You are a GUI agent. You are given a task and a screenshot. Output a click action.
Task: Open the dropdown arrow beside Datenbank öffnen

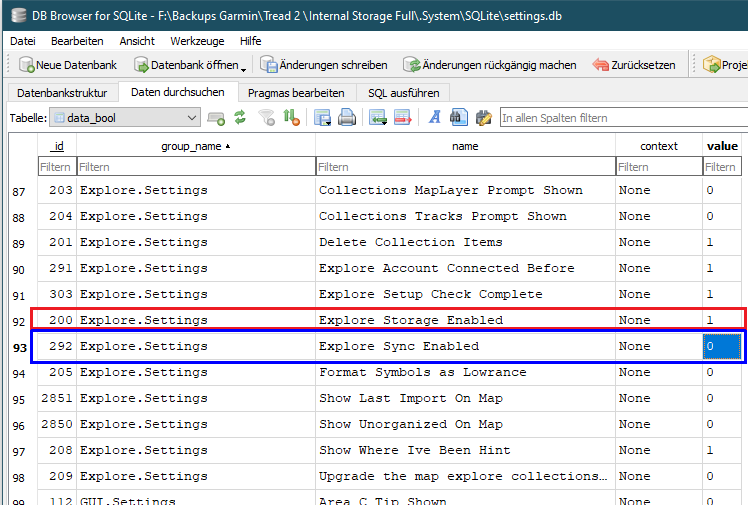[243, 69]
